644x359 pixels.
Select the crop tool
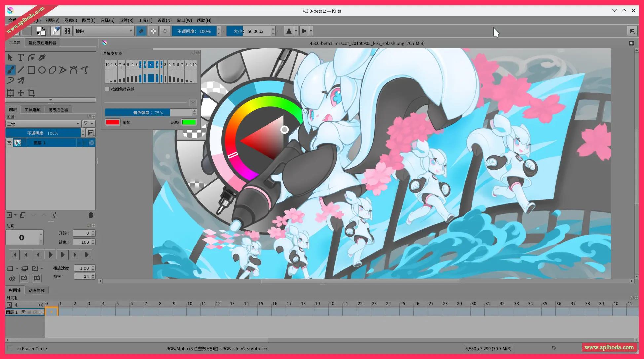[31, 93]
